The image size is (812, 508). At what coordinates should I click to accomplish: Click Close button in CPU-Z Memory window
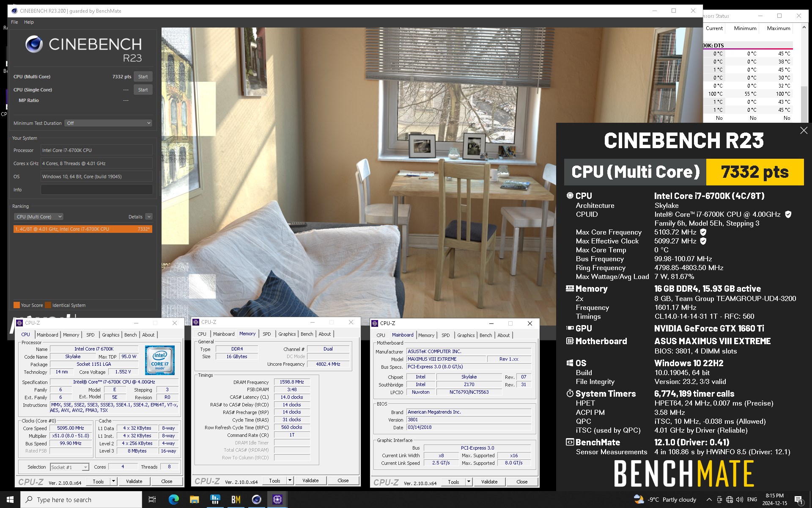(x=343, y=480)
